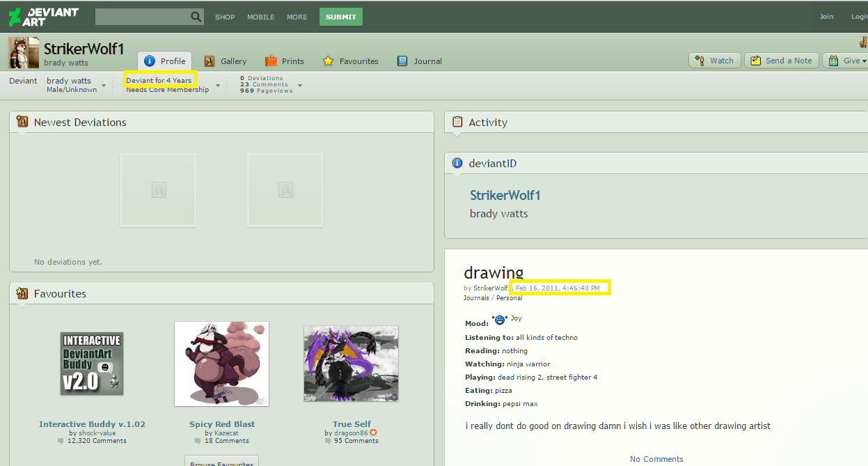The height and width of the screenshot is (466, 868).
Task: Switch to the Journal tab
Action: (x=420, y=61)
